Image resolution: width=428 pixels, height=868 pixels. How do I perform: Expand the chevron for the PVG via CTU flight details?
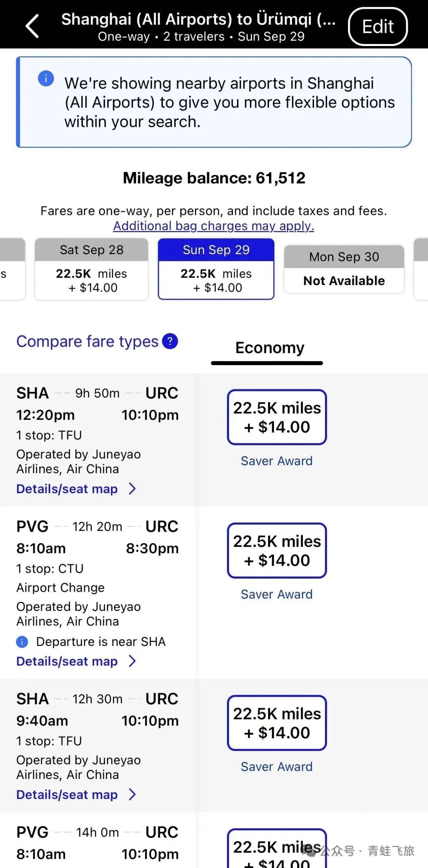pos(132,661)
